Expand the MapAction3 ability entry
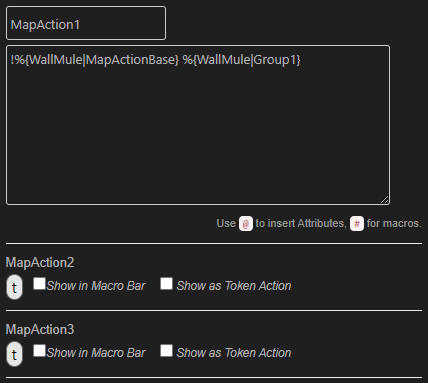The width and height of the screenshot is (428, 383). pos(40,330)
